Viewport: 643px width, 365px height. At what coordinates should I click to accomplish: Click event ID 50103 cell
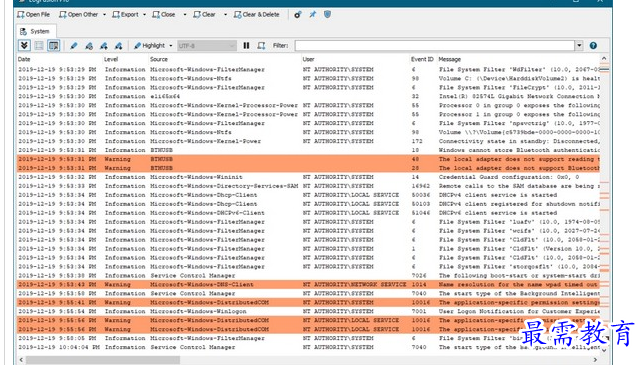pyautogui.click(x=421, y=204)
